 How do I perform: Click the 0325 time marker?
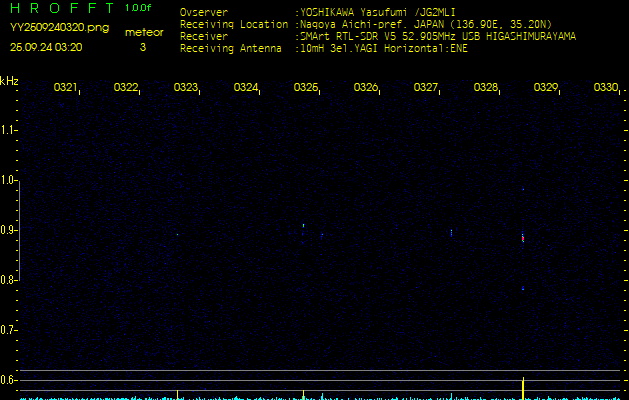click(306, 87)
